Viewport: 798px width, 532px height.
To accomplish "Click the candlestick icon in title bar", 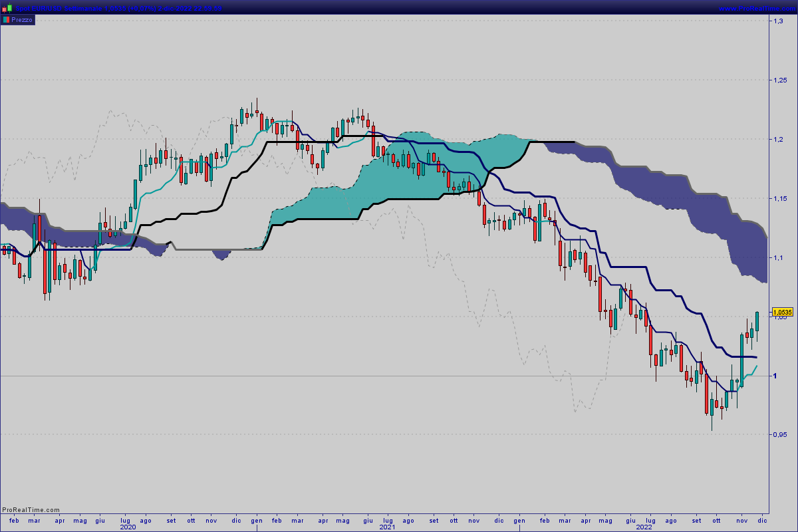I will (7, 8).
